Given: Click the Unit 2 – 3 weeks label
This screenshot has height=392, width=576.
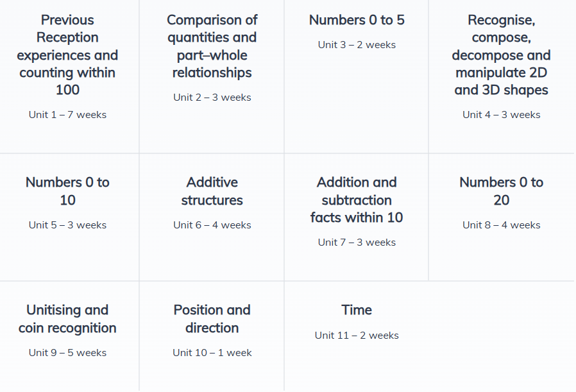Looking at the screenshot, I should coord(212,98).
